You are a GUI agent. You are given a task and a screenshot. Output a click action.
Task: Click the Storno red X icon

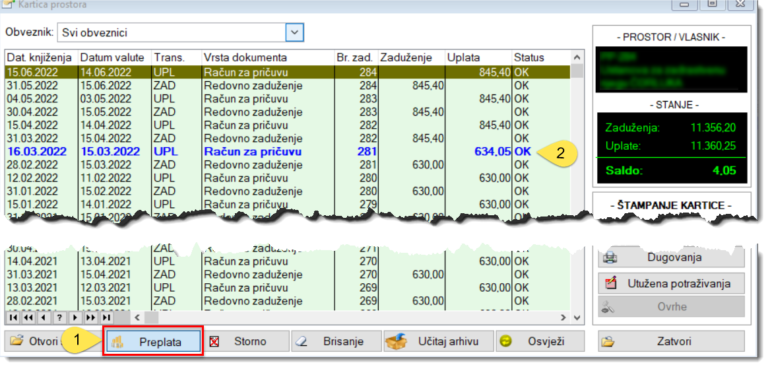(x=214, y=342)
